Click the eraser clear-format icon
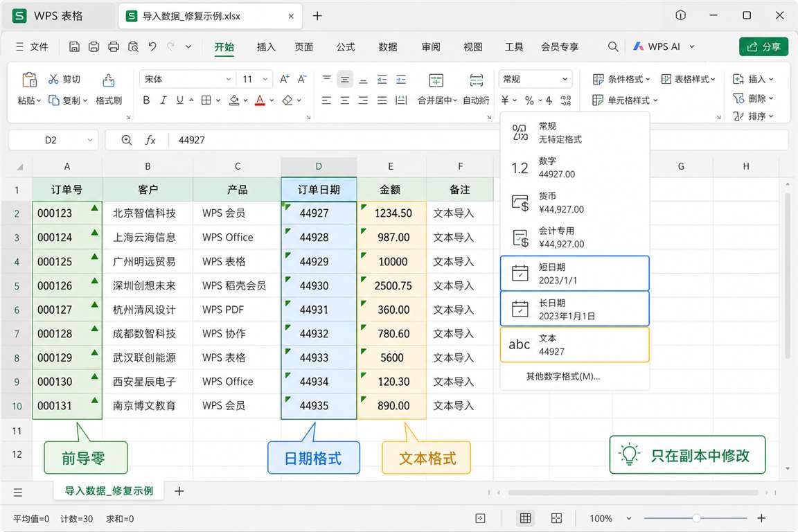Viewport: 798px width, 532px height. pyautogui.click(x=287, y=100)
